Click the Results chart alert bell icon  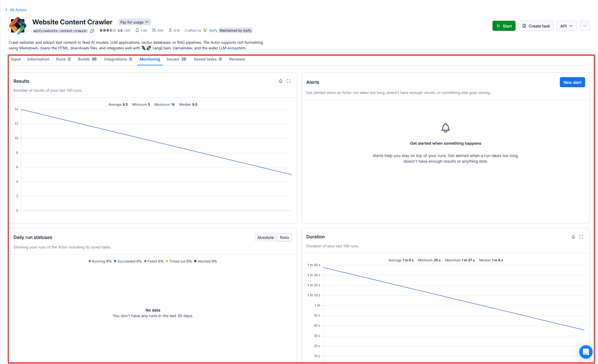[x=280, y=81]
